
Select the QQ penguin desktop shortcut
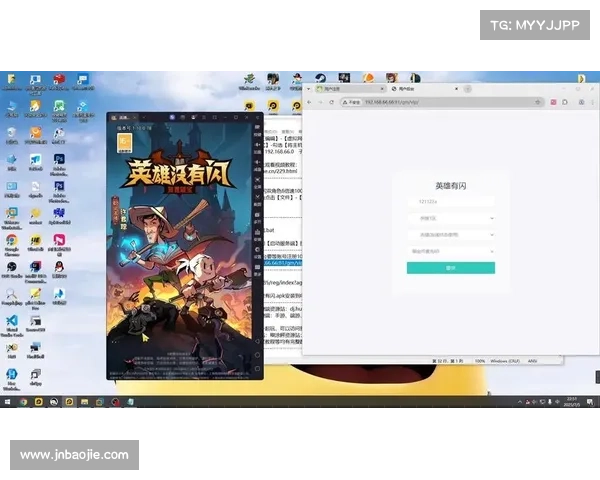coord(59,269)
